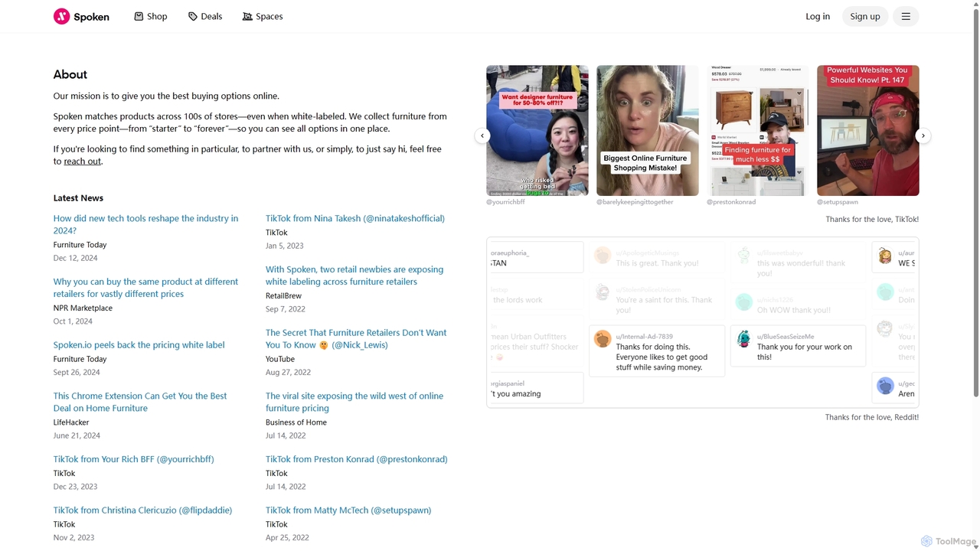Click u/Internal-Ad-7839 Reddit avatar
Viewport: 980px width, 551px height.
pyautogui.click(x=603, y=338)
